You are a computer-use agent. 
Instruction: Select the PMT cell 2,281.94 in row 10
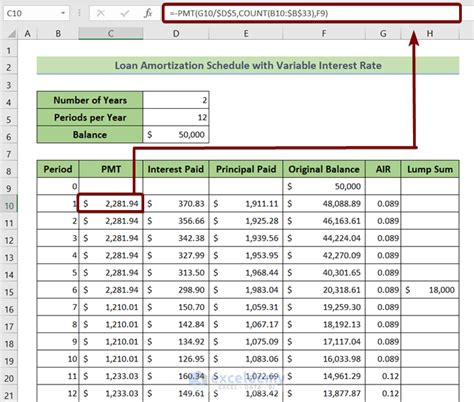111,203
